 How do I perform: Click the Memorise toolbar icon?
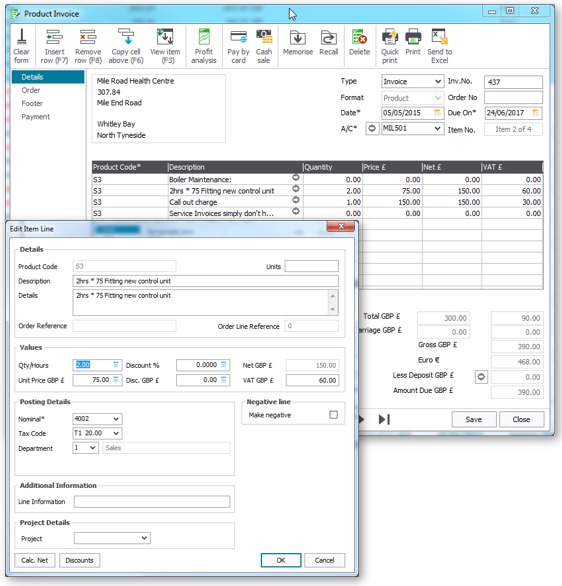pos(297,42)
